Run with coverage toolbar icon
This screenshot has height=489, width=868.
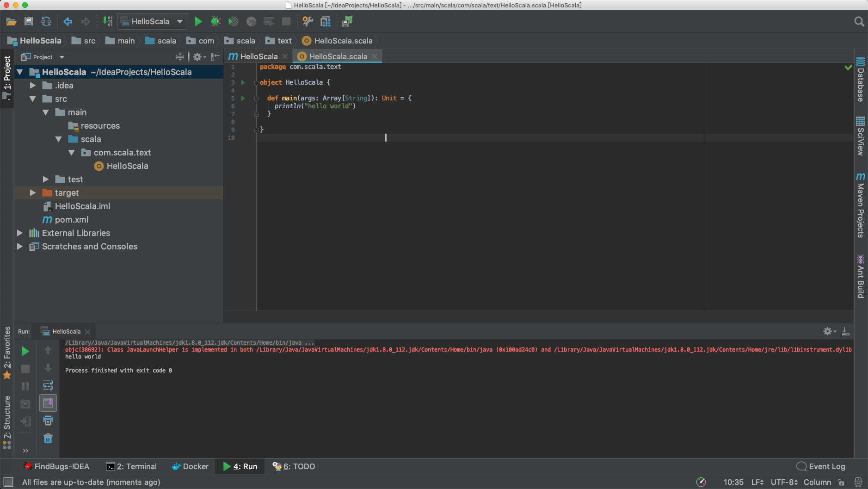234,21
